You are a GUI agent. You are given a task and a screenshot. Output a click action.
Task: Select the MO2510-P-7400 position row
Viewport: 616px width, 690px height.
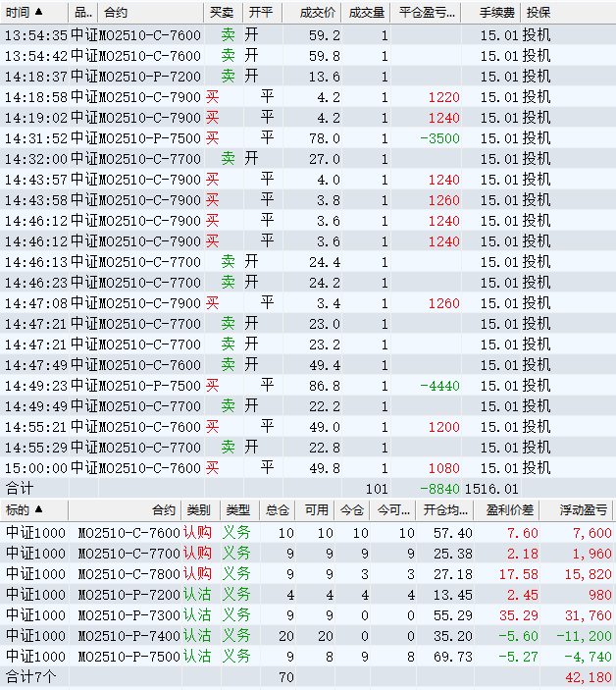[294, 635]
